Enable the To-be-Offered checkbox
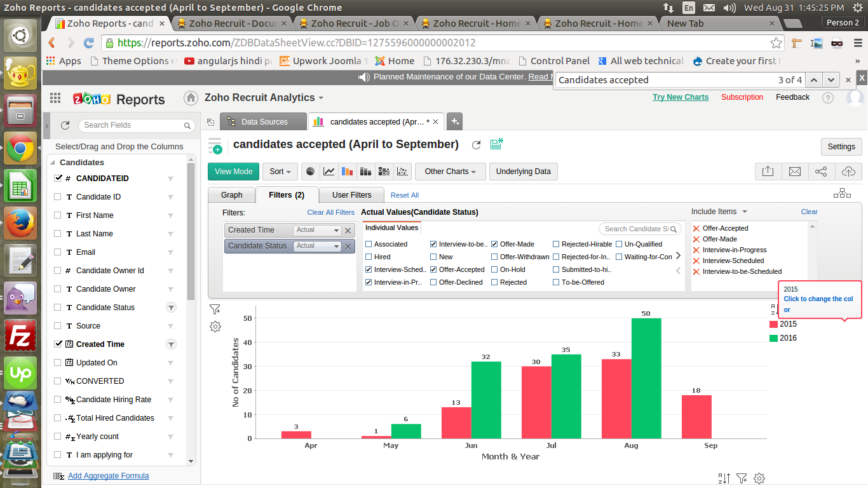868x488 pixels. click(x=556, y=282)
